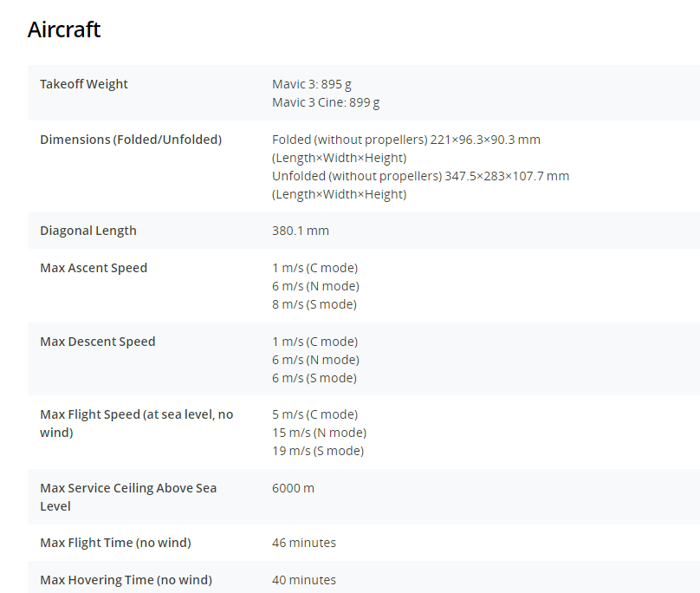This screenshot has width=700, height=593.
Task: Click the ascent 8 m/s (S mode) value
Action: pos(314,304)
